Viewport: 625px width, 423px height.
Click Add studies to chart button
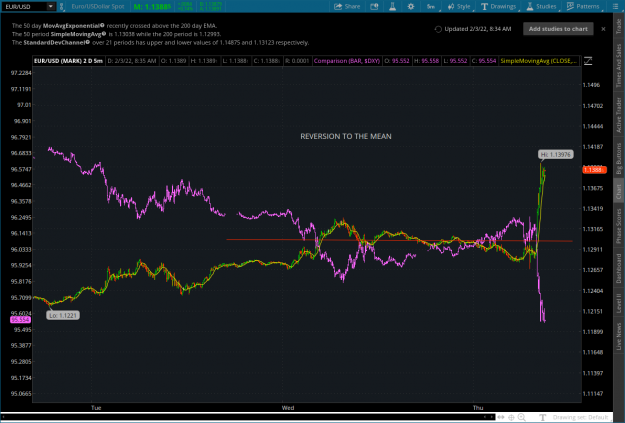[x=558, y=29]
